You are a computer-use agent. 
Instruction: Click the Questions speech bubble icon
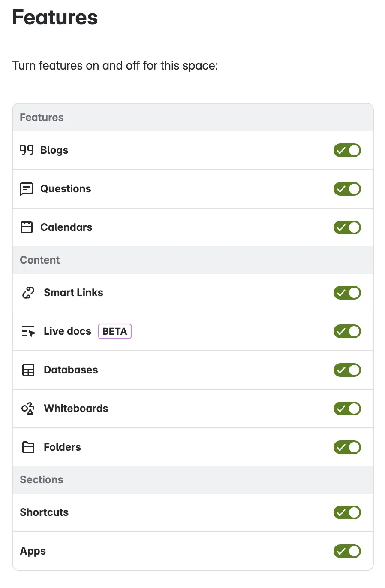27,189
